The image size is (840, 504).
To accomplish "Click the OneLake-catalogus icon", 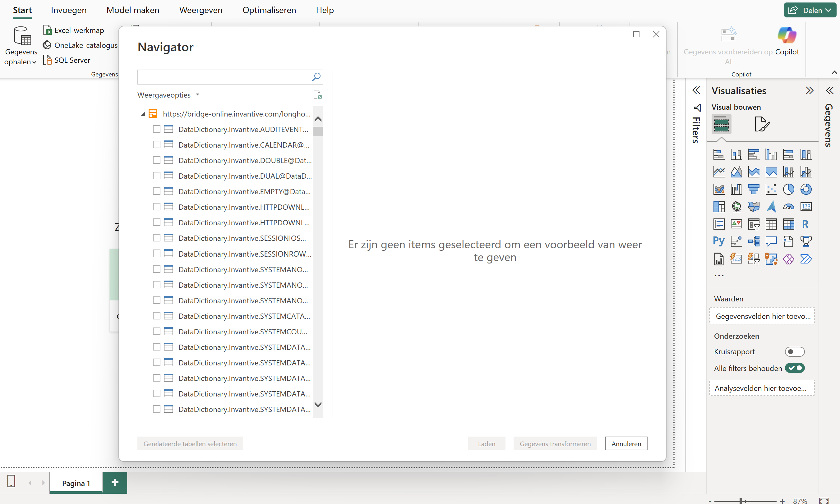I will coord(47,45).
